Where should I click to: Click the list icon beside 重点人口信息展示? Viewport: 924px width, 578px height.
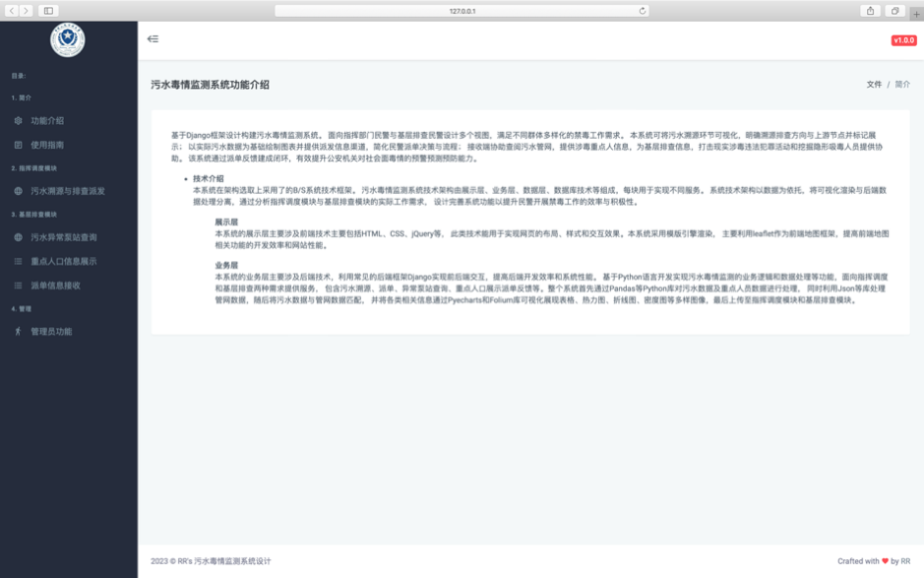[18, 262]
